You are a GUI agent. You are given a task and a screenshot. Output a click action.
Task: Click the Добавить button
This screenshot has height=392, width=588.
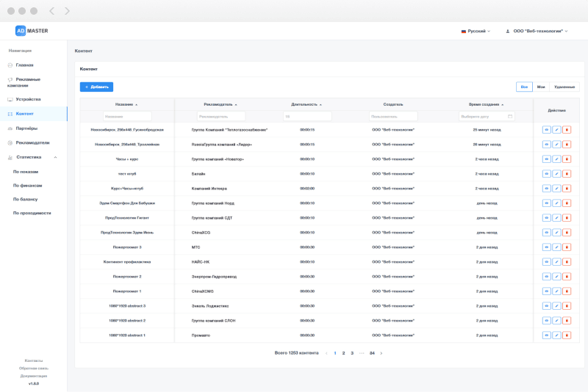[x=96, y=87]
